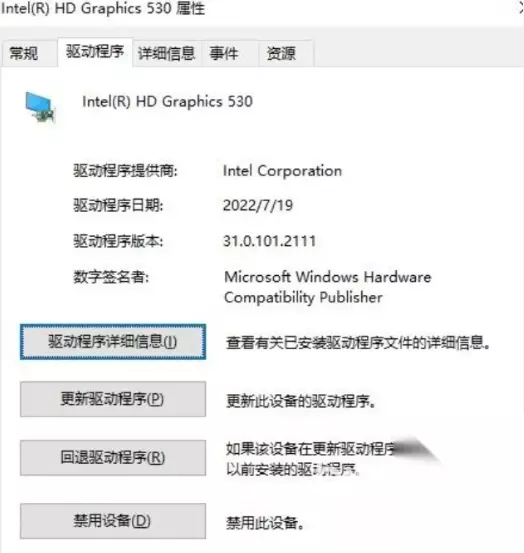
Task: Click the display adapter device icon
Action: pyautogui.click(x=40, y=107)
